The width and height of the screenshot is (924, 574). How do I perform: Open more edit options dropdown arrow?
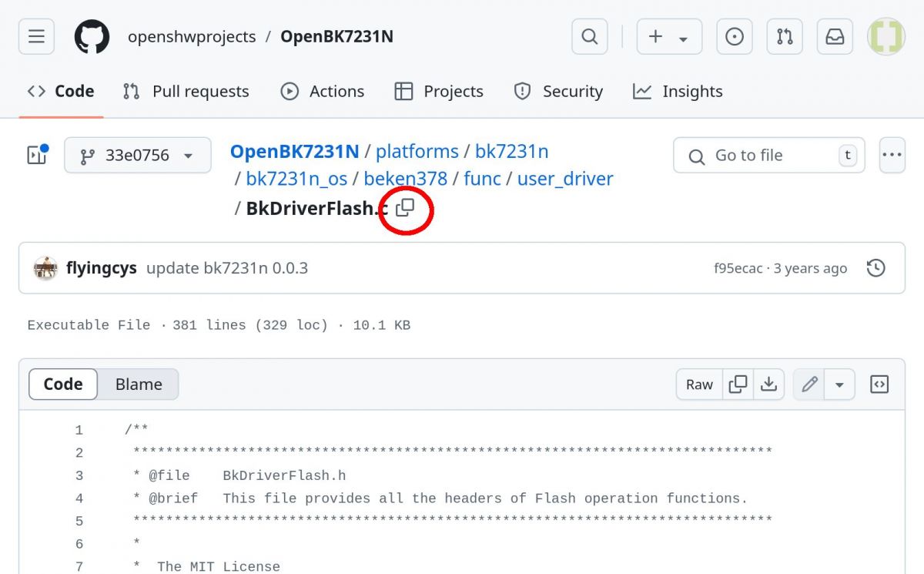pyautogui.click(x=840, y=384)
